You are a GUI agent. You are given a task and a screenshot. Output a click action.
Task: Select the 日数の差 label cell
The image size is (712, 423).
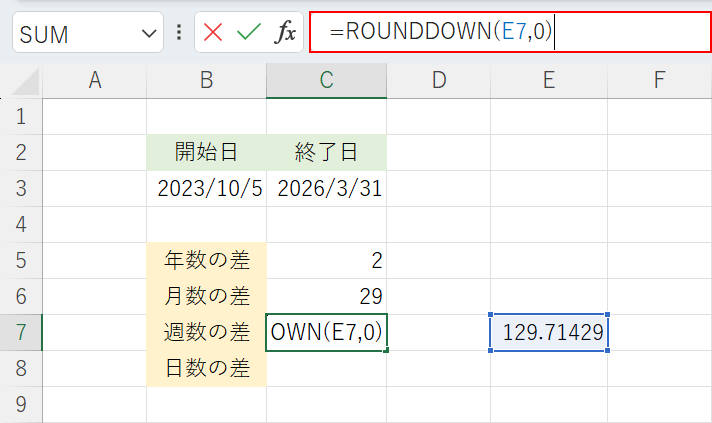pos(207,368)
